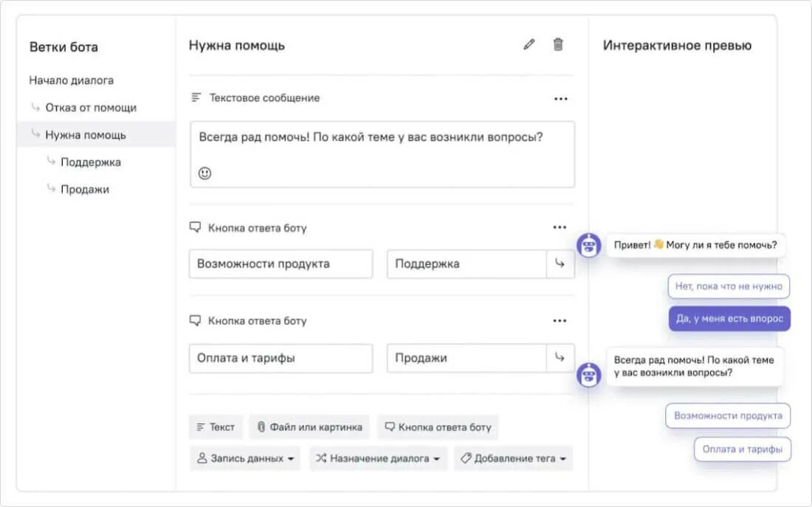Select the Отказ от помощи branch

coord(91,108)
